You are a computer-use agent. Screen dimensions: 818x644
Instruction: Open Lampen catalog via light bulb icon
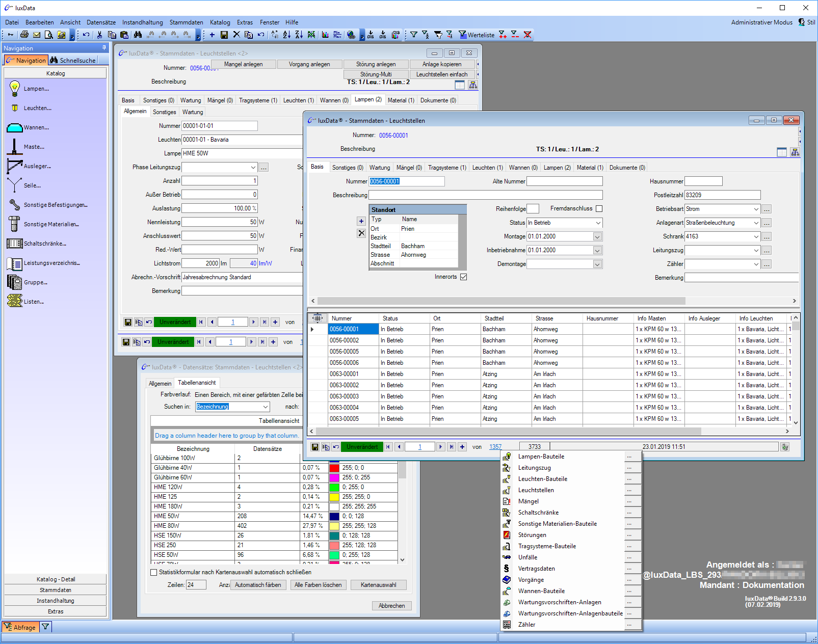(x=15, y=88)
